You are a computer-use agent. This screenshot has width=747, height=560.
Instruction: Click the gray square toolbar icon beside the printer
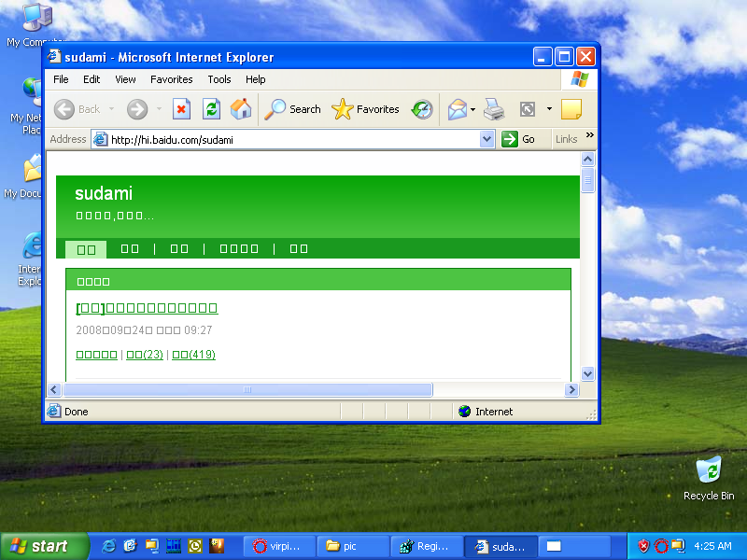click(528, 109)
